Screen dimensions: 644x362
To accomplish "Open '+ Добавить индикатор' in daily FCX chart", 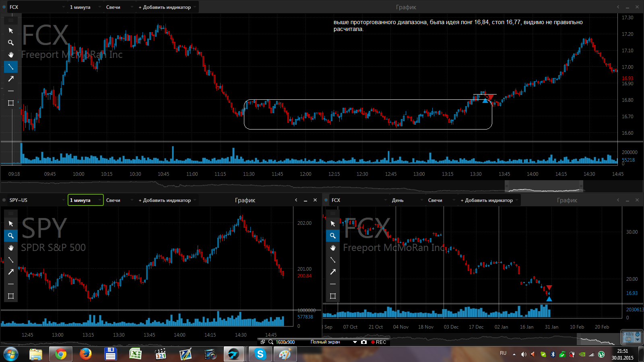I will pos(489,200).
